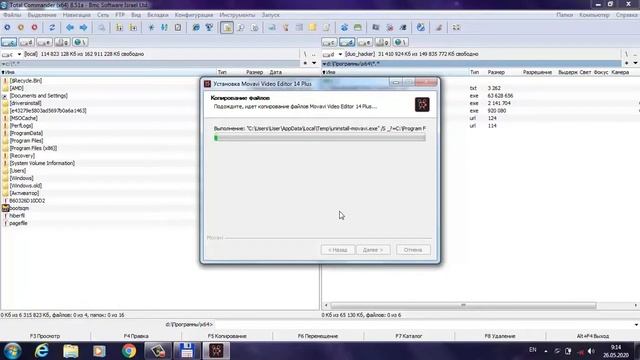This screenshot has width=640, height=360.
Task: Click Отмена in the Movavi installer
Action: tap(413, 250)
